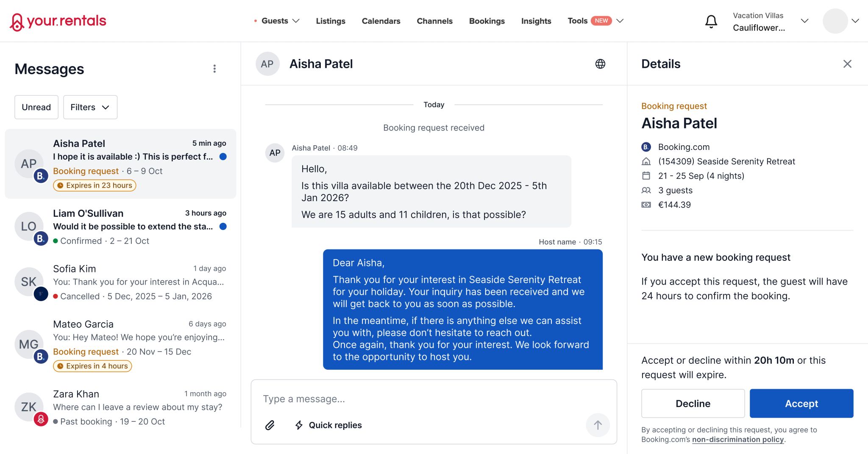
Task: Open the Bookings menu item
Action: point(487,21)
